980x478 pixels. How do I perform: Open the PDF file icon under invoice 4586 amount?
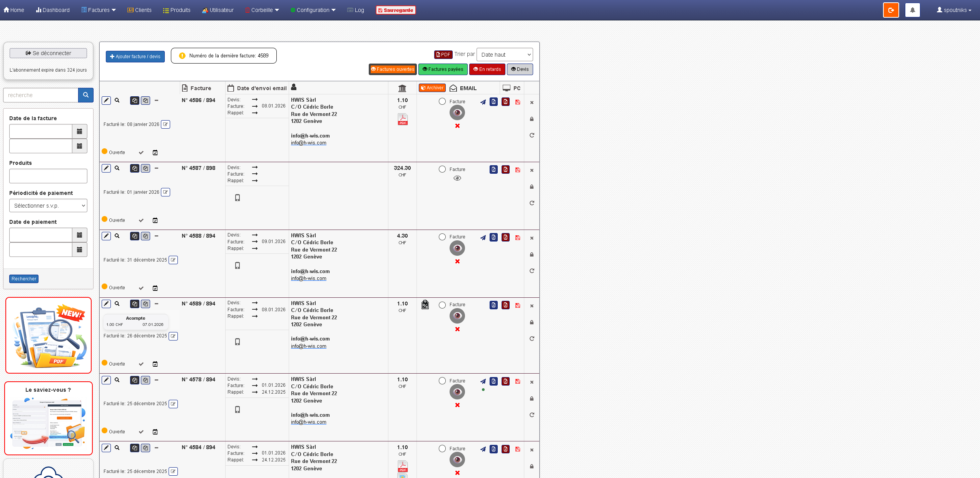pos(403,119)
